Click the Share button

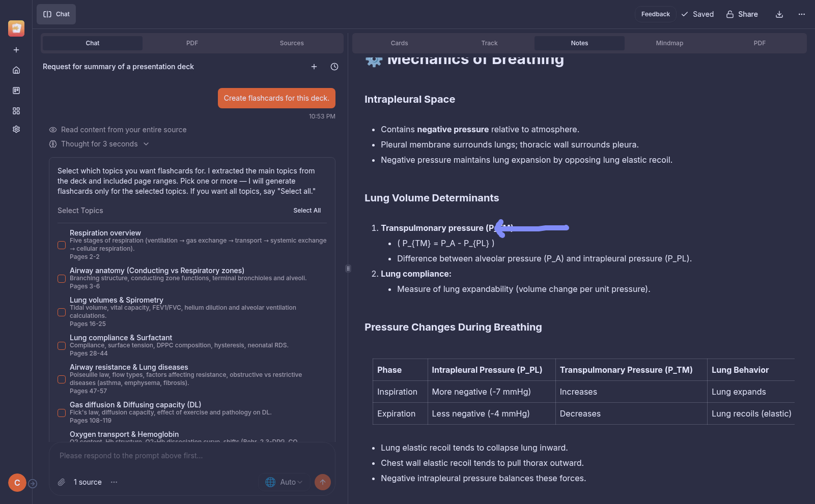point(742,14)
